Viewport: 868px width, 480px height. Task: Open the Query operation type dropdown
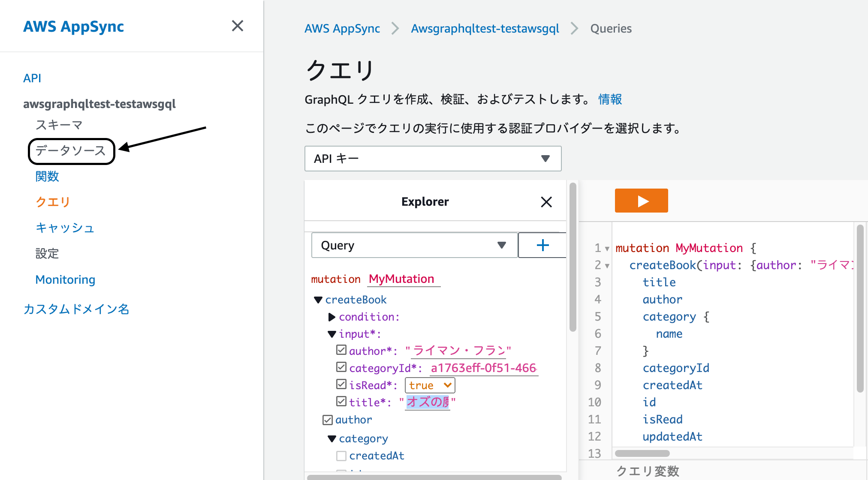tap(414, 245)
